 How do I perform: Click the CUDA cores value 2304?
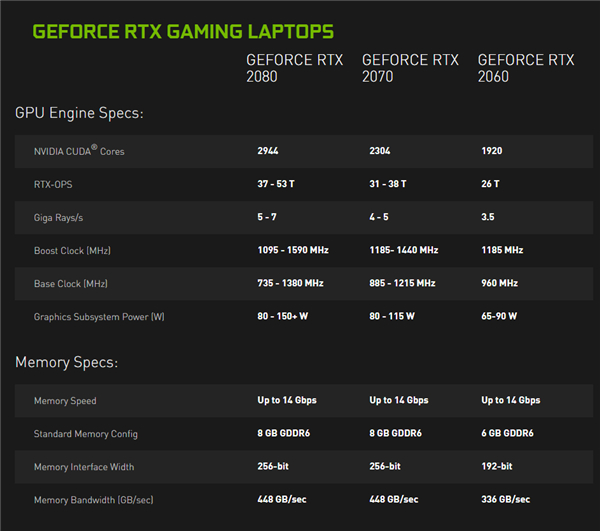point(380,151)
